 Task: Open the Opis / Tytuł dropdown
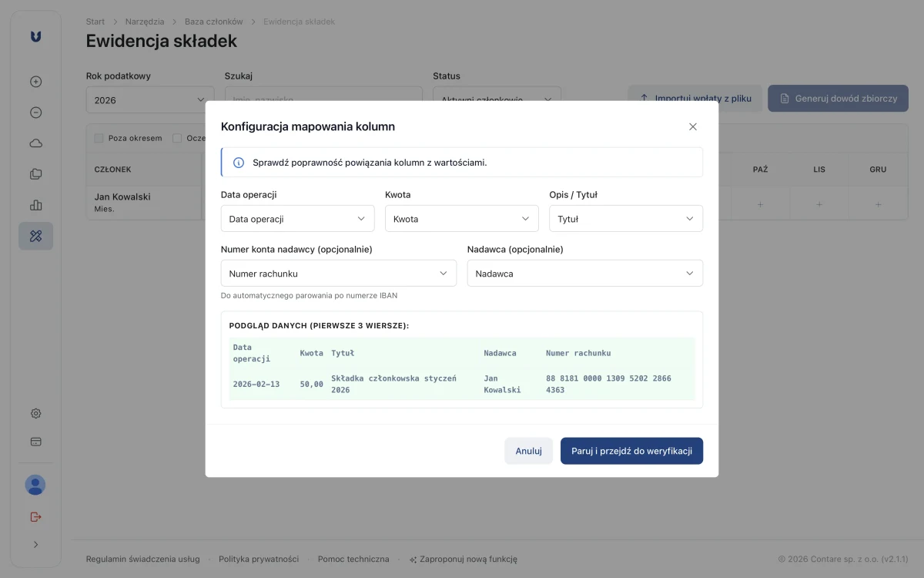tap(626, 219)
